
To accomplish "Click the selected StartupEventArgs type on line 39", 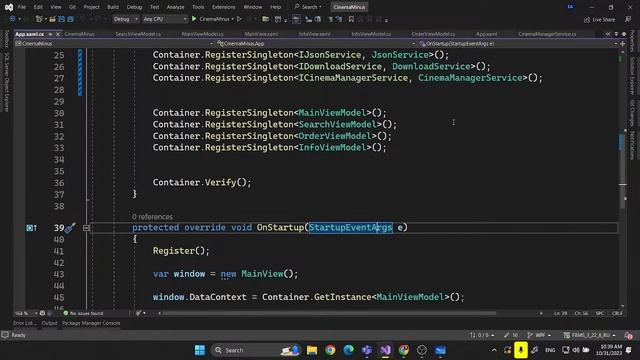I will click(351, 227).
